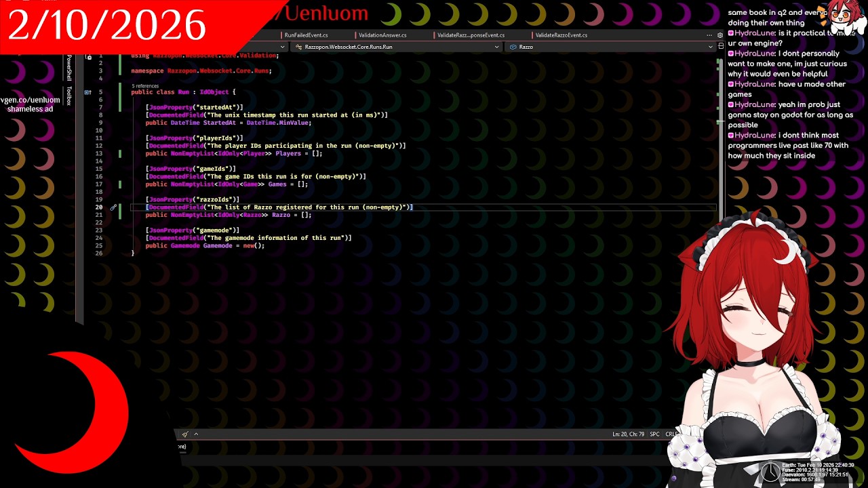Expand the project scope dropdown arrow

pos(283,47)
